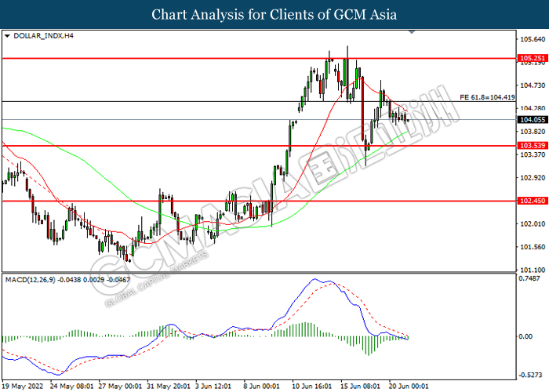Click the chart shift marker triangle

point(412,32)
